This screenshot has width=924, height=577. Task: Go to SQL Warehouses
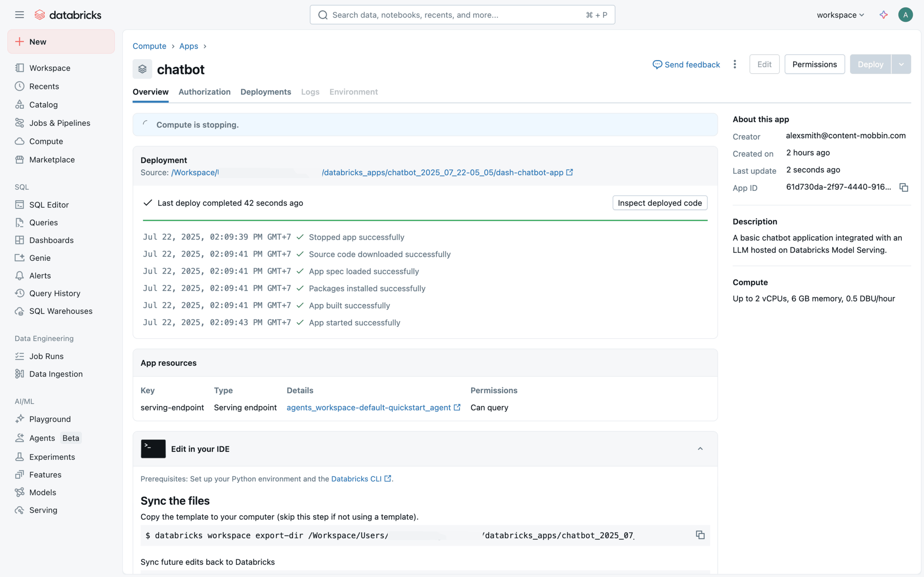pyautogui.click(x=61, y=311)
